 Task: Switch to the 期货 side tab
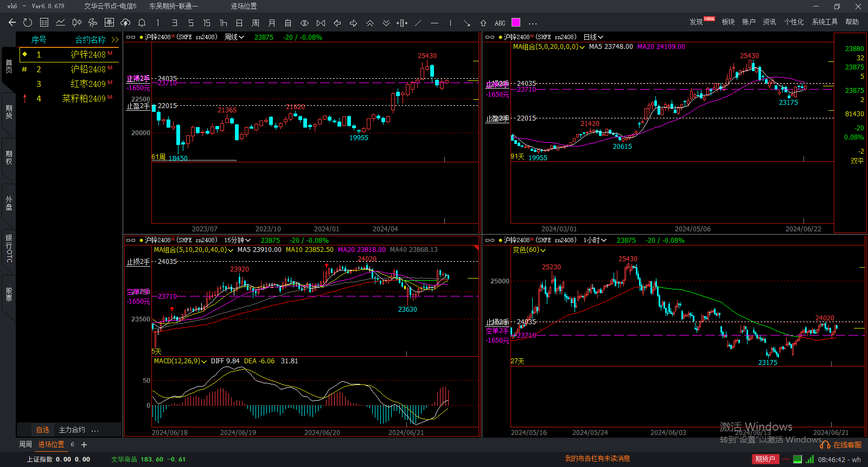pos(9,112)
